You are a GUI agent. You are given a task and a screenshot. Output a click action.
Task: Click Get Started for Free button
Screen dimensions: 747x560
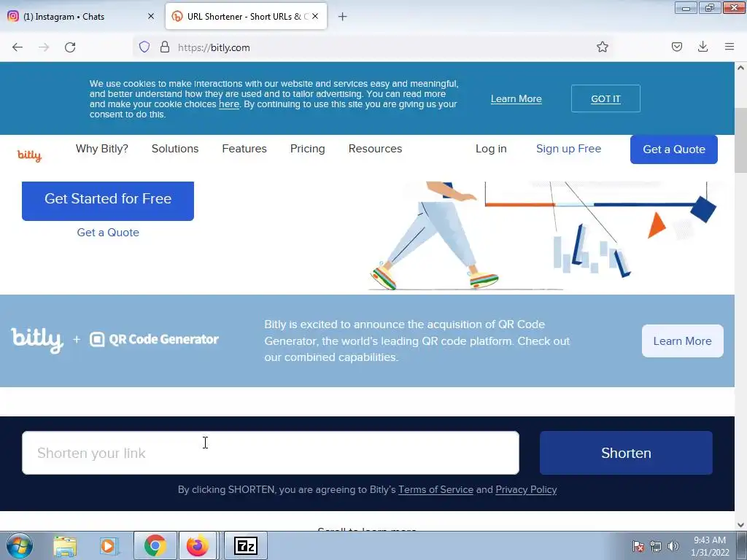tap(108, 200)
